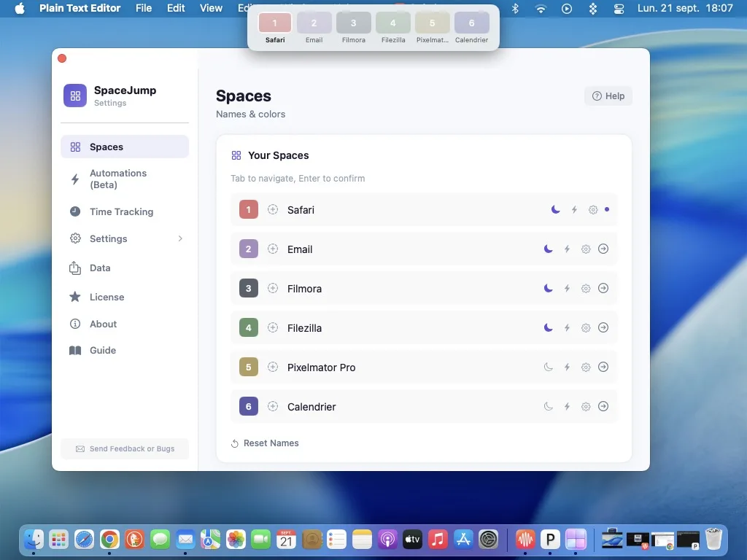The height and width of the screenshot is (560, 747).
Task: Pick color on purple number 2 badge
Action: 248,249
